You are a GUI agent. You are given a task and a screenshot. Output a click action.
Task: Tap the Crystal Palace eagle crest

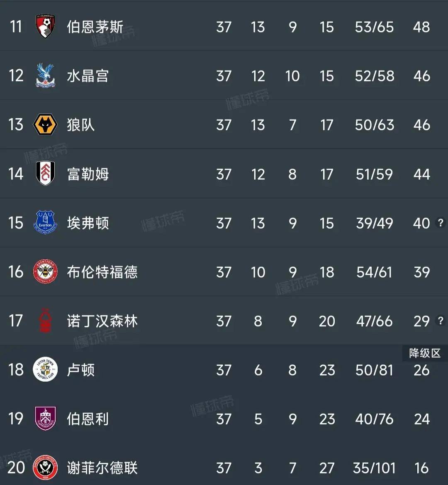click(45, 76)
